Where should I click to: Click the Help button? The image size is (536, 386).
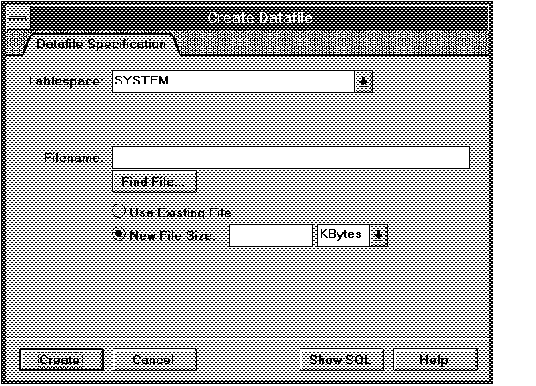[x=435, y=360]
